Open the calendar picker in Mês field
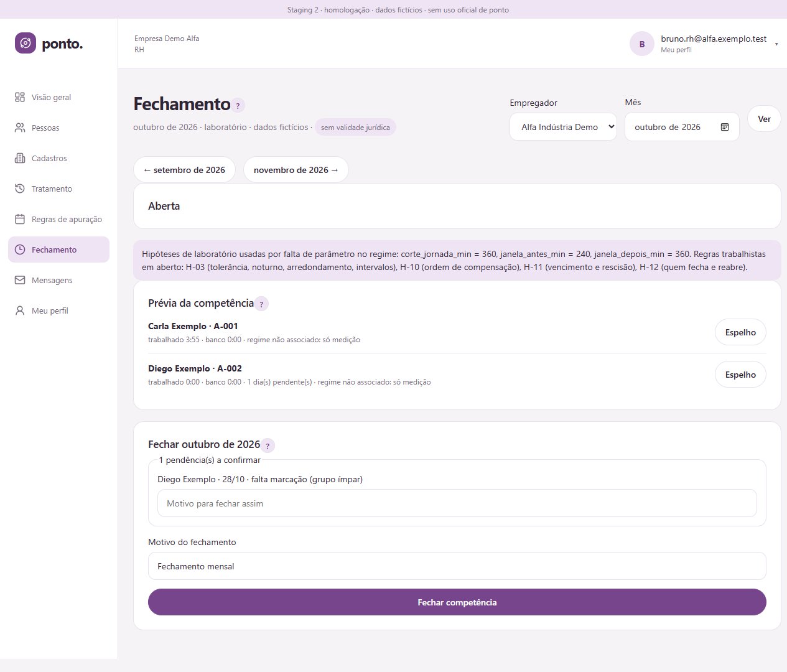 point(725,127)
